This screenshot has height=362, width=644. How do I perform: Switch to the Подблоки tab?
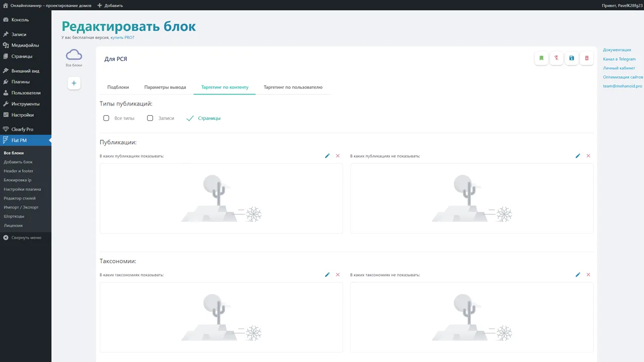coord(118,87)
